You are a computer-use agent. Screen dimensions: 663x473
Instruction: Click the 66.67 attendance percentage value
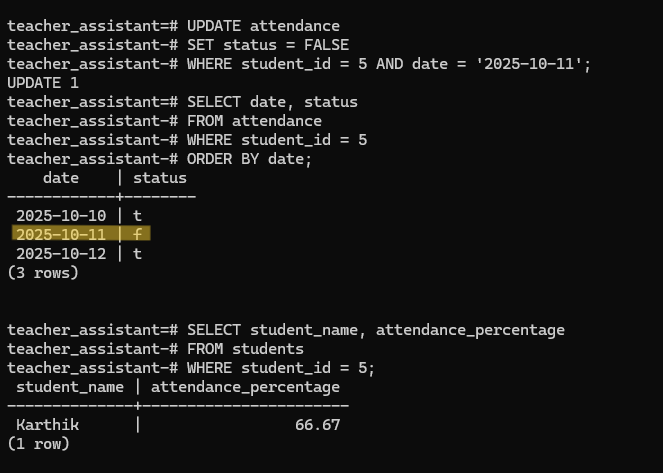[317, 425]
